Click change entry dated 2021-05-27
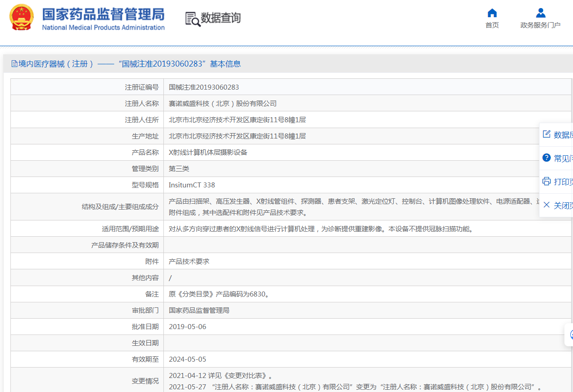 (x=355, y=387)
